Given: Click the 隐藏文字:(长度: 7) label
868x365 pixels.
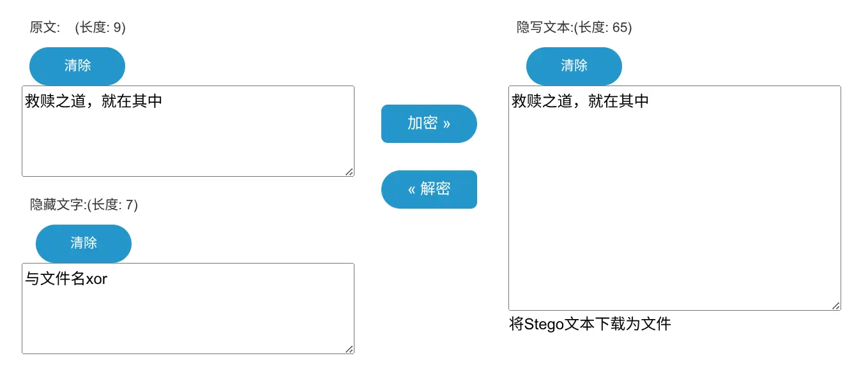Looking at the screenshot, I should (84, 205).
